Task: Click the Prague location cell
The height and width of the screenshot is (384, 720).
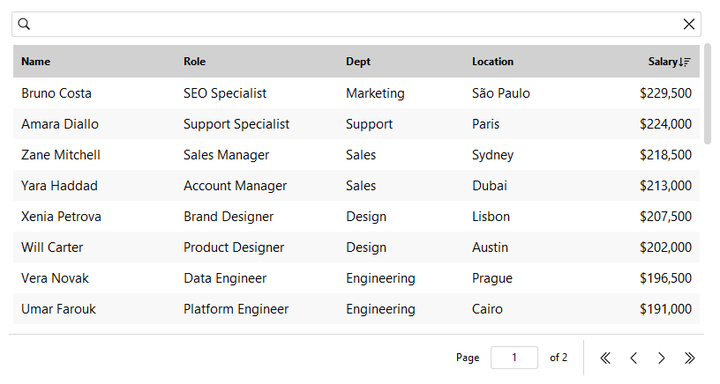Action: [x=492, y=278]
